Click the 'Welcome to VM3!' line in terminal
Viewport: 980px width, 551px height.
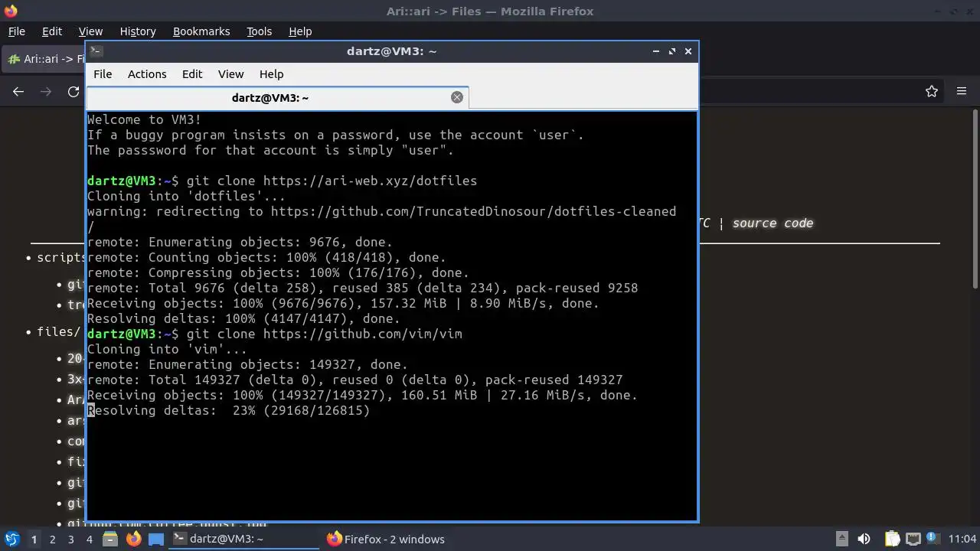pyautogui.click(x=145, y=119)
